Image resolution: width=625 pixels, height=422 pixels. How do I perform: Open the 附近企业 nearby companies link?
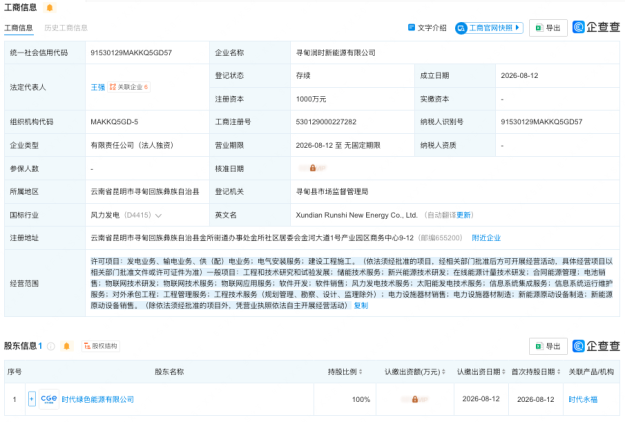click(486, 238)
